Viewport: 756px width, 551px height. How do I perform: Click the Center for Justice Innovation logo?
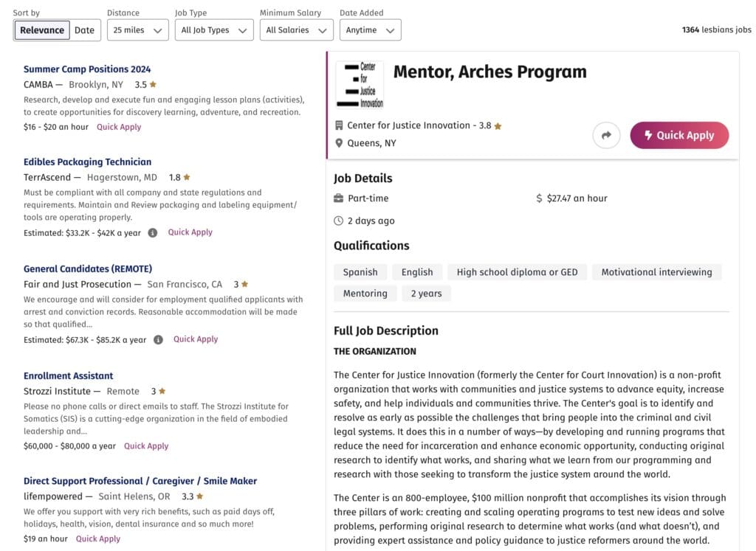point(360,85)
